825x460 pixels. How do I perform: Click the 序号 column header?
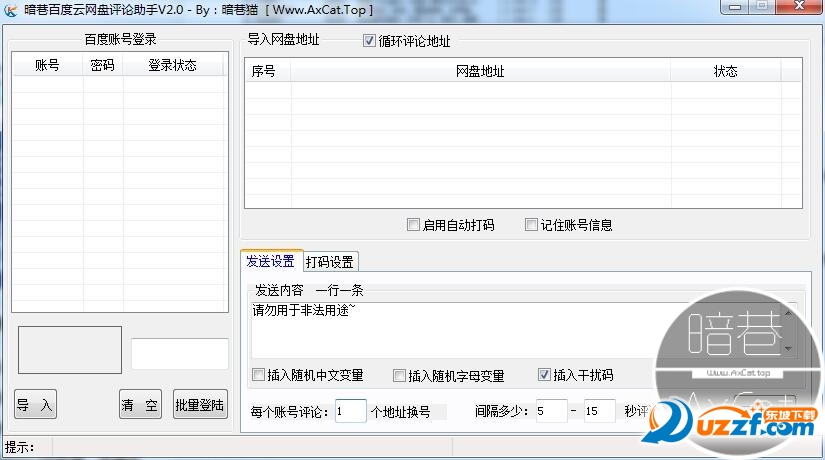(268, 71)
